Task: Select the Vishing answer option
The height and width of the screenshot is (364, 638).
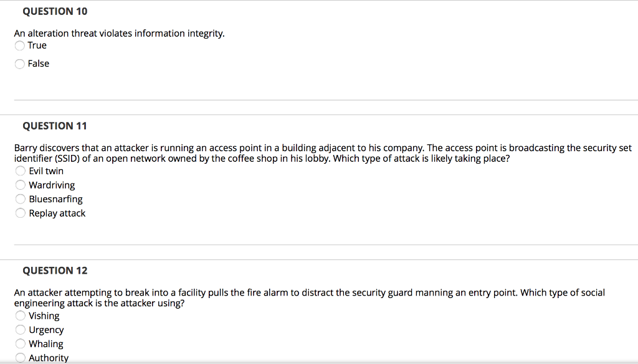Action: 19,315
